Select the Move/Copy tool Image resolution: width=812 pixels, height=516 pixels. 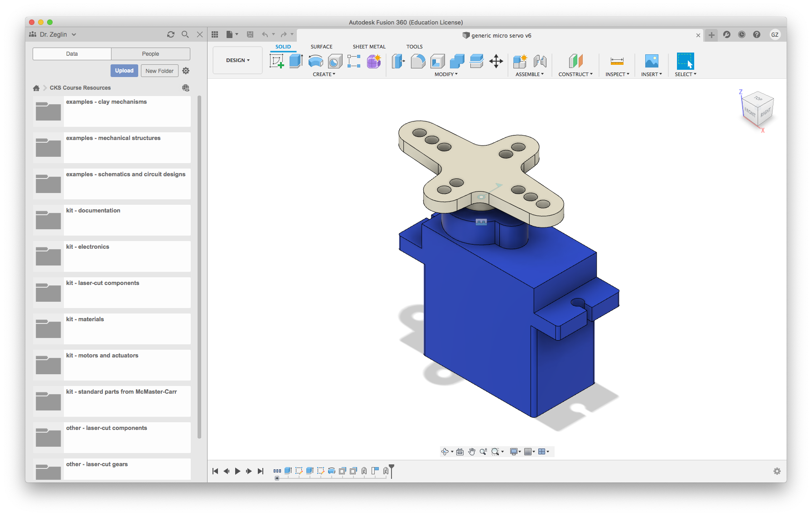coord(496,61)
